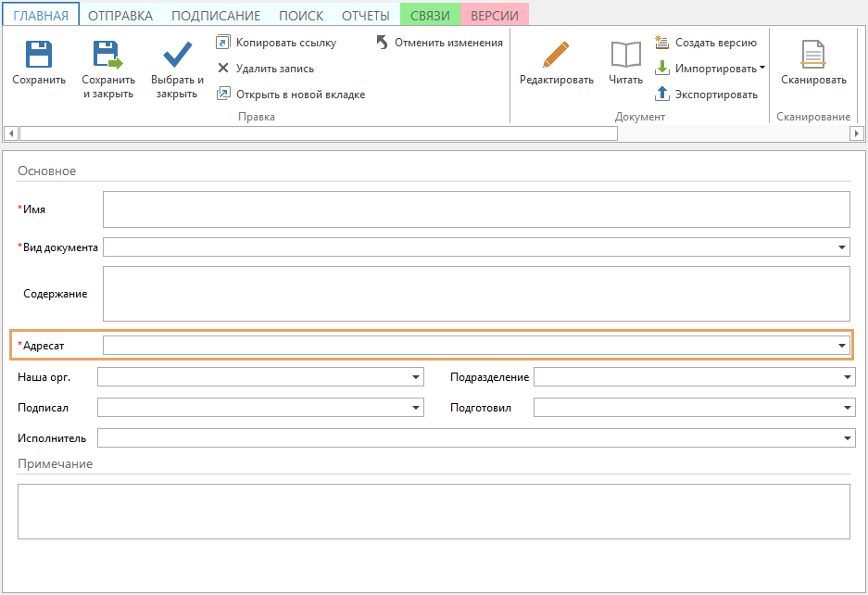The width and height of the screenshot is (868, 595).
Task: Expand the Addressee dropdown list
Action: pos(842,345)
